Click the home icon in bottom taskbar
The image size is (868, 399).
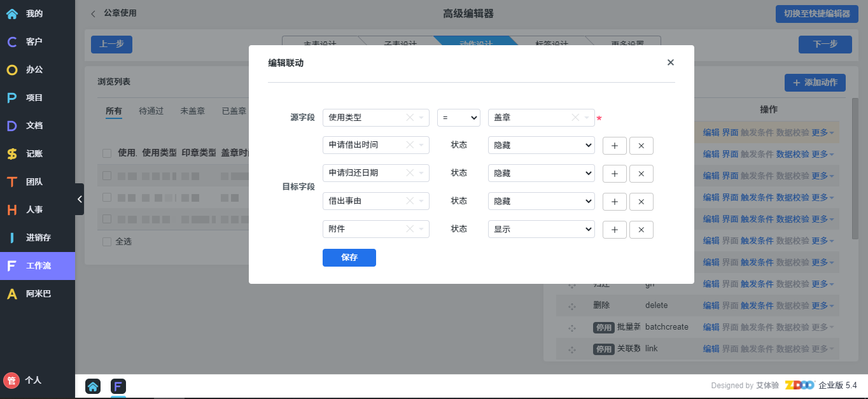[x=93, y=386]
